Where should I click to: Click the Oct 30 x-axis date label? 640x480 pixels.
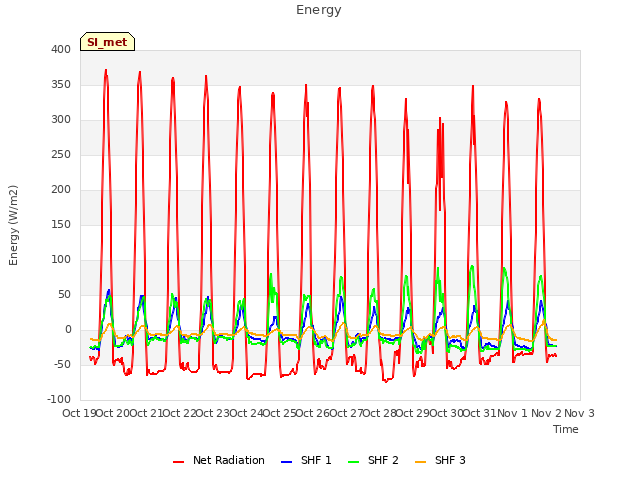[447, 413]
